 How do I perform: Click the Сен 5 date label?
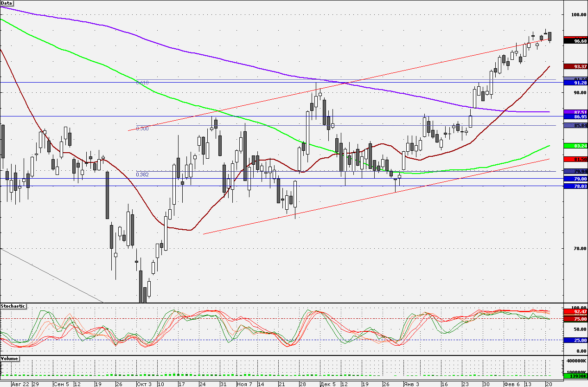tap(61, 384)
